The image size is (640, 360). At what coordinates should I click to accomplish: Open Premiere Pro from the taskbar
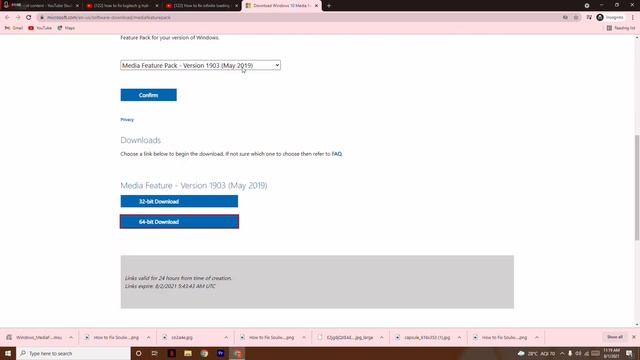[220, 353]
